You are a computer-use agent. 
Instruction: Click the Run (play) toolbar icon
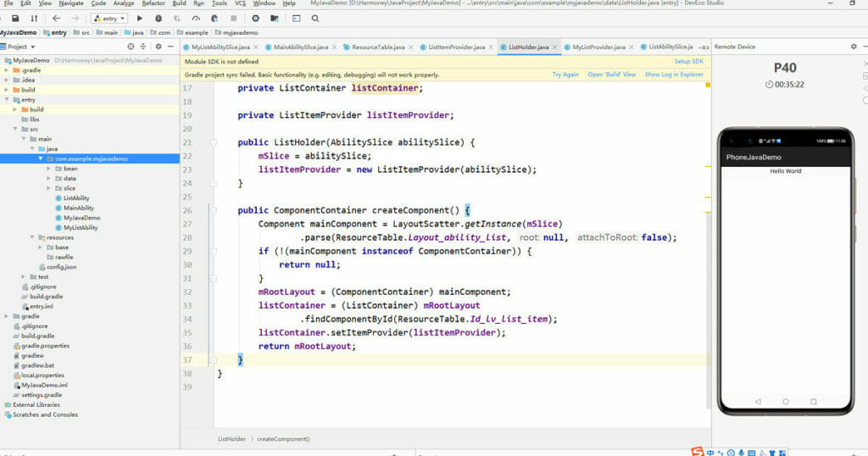140,18
